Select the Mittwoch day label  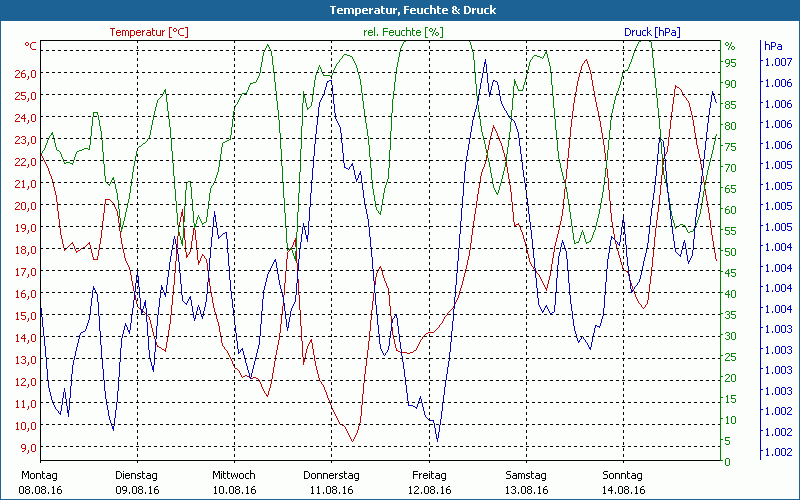234,475
